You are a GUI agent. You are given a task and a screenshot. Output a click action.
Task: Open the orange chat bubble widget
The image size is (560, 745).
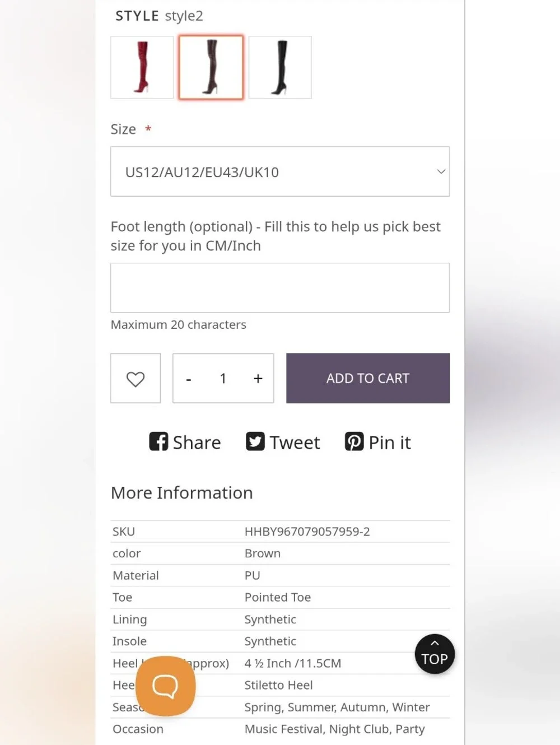pyautogui.click(x=165, y=686)
